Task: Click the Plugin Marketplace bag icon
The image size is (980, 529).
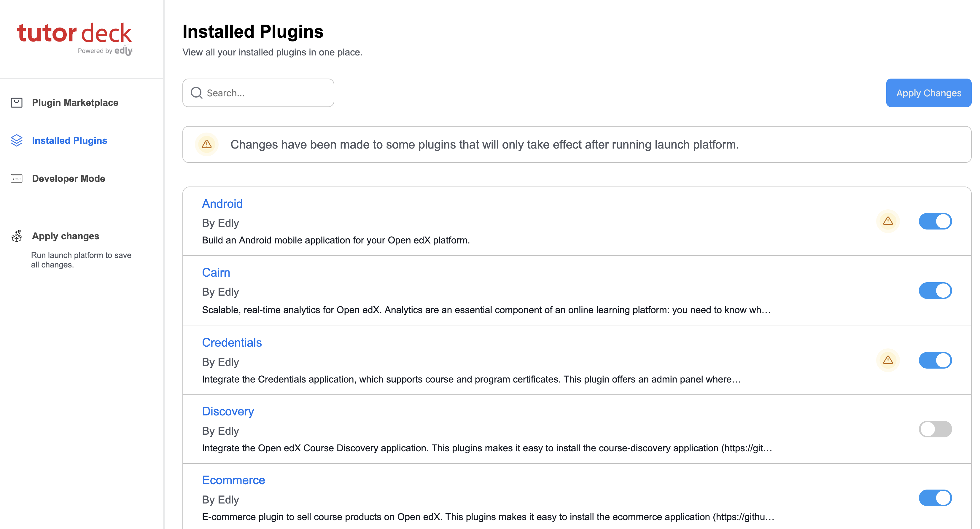Action: point(17,103)
